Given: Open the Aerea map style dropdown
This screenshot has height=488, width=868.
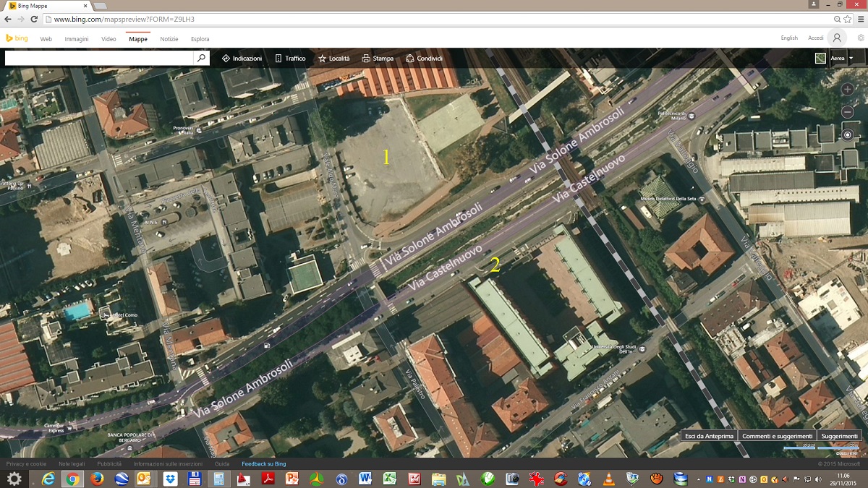Looking at the screenshot, I should click(x=841, y=58).
